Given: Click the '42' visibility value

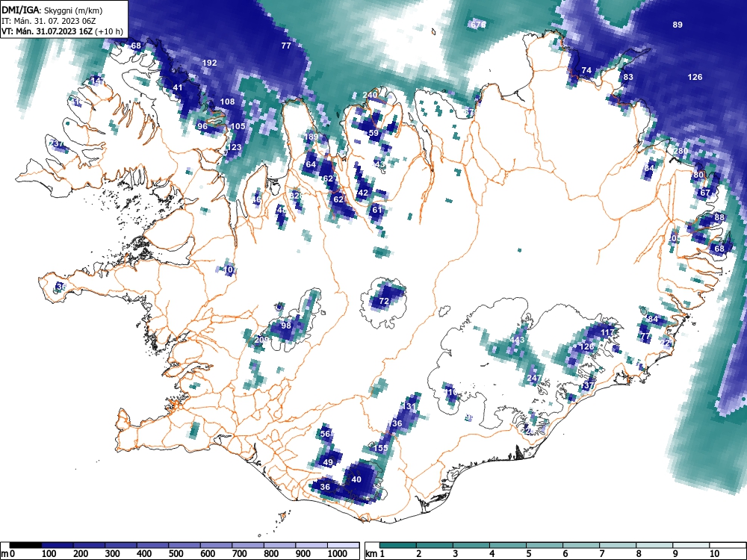Looking at the screenshot, I should [363, 193].
